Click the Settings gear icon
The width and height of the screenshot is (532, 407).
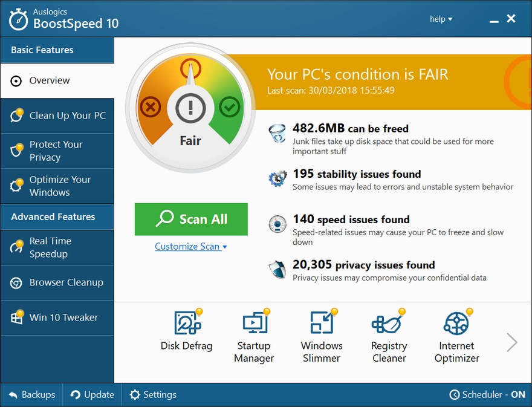point(135,395)
